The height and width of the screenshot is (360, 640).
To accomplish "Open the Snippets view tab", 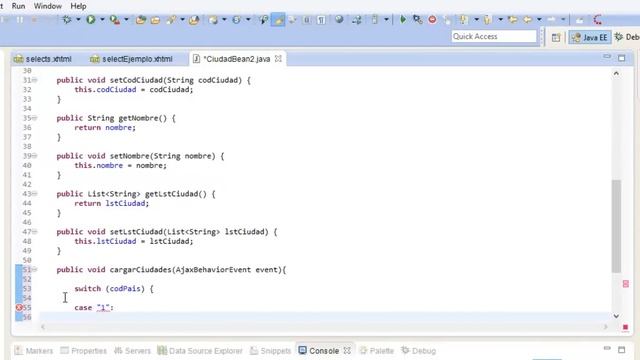I will pyautogui.click(x=271, y=351).
